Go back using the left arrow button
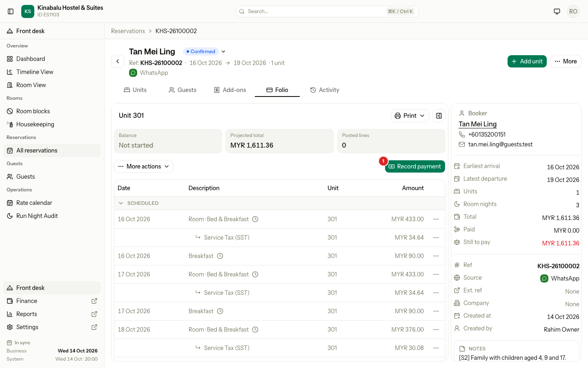 118,61
